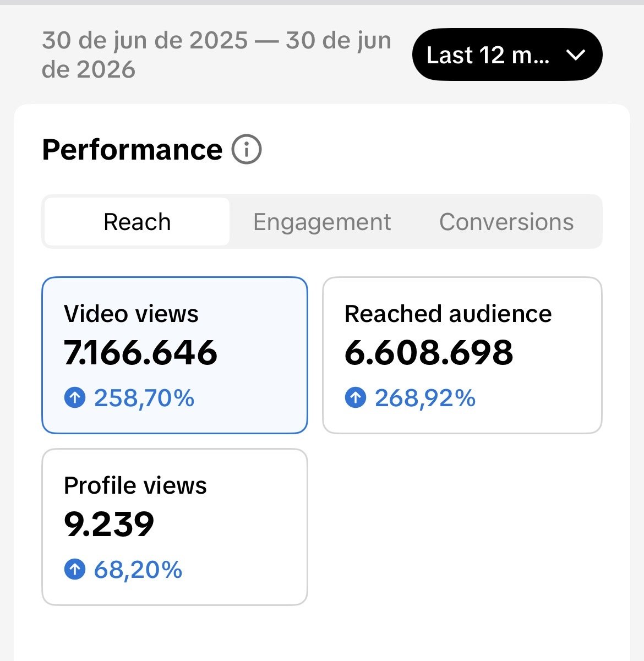Click the up-arrow icon under Profile views
The height and width of the screenshot is (661, 644).
[x=75, y=569]
